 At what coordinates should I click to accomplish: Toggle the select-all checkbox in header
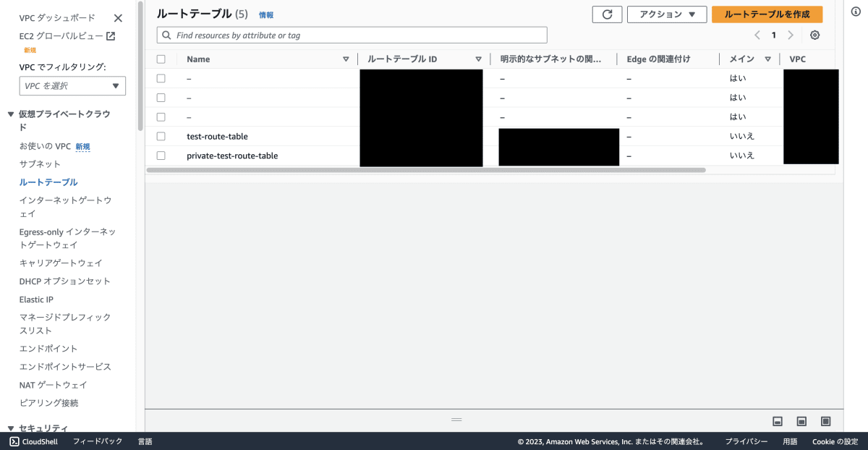pos(161,59)
